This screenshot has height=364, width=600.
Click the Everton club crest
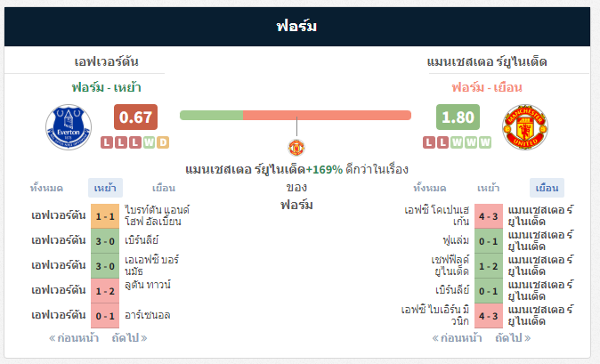point(69,127)
